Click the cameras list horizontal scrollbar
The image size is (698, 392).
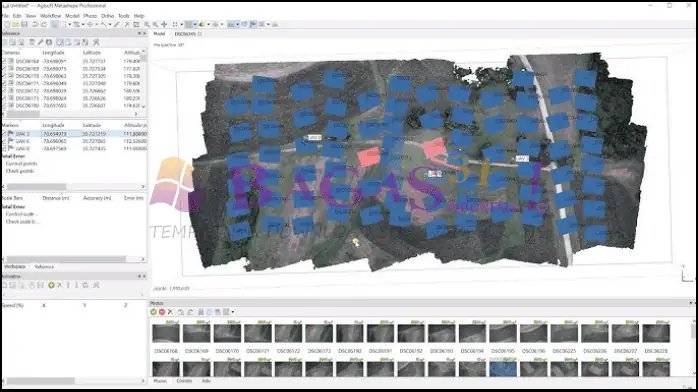point(73,114)
